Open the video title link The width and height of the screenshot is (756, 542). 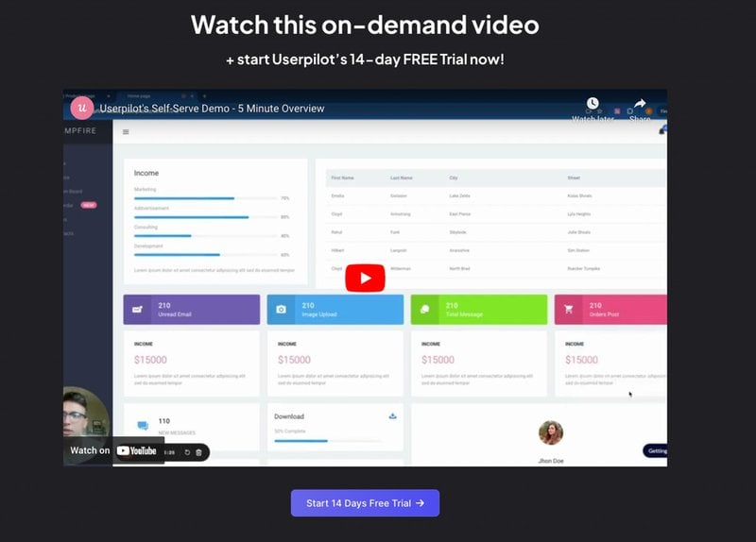click(212, 109)
